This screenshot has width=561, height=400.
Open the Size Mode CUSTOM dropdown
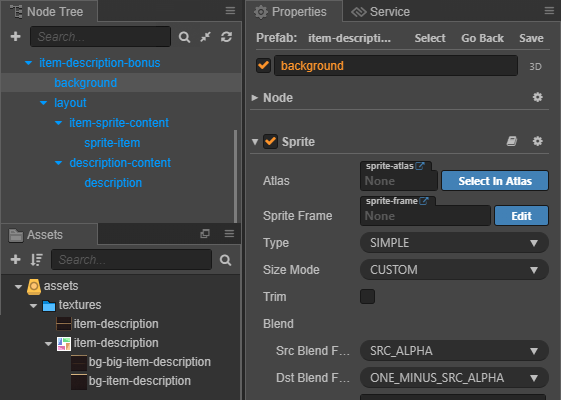pyautogui.click(x=454, y=270)
